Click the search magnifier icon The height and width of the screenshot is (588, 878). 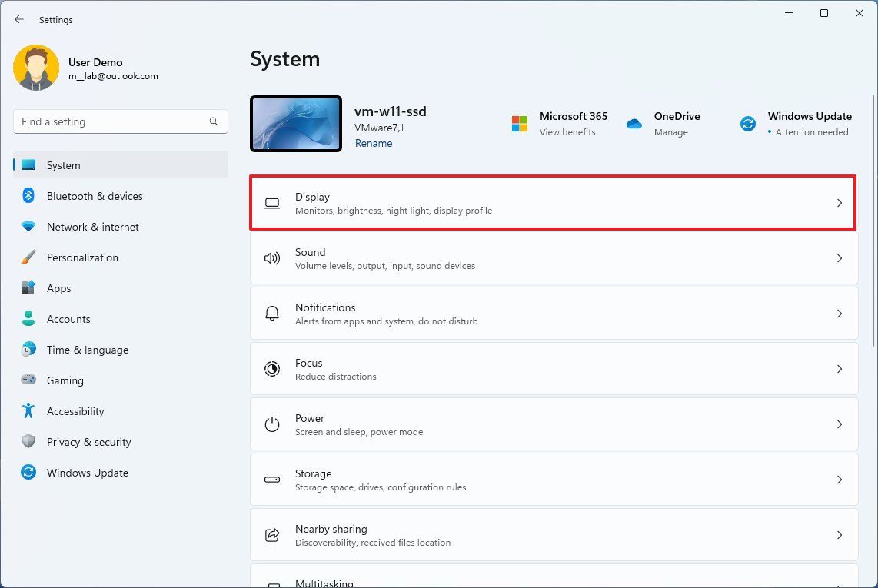click(214, 121)
